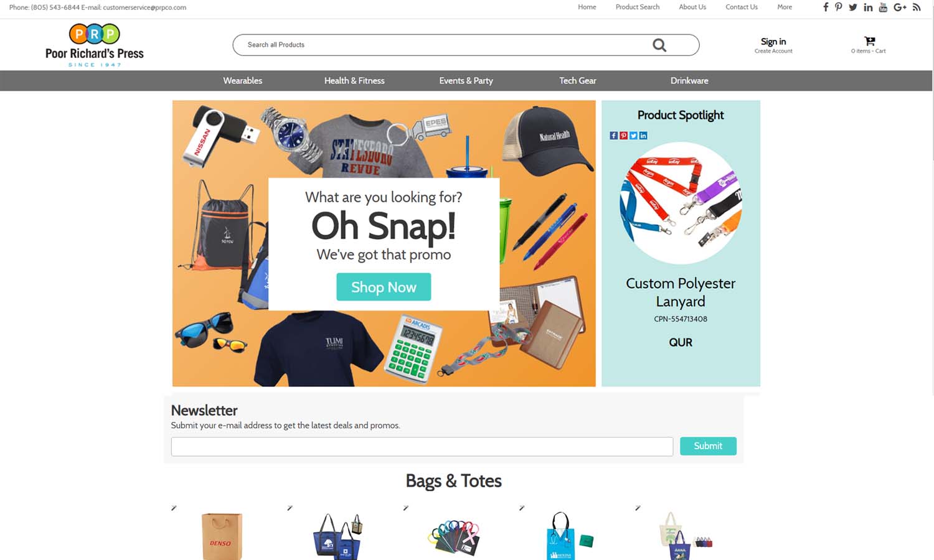Open the Google Plus icon in header

coord(900,7)
